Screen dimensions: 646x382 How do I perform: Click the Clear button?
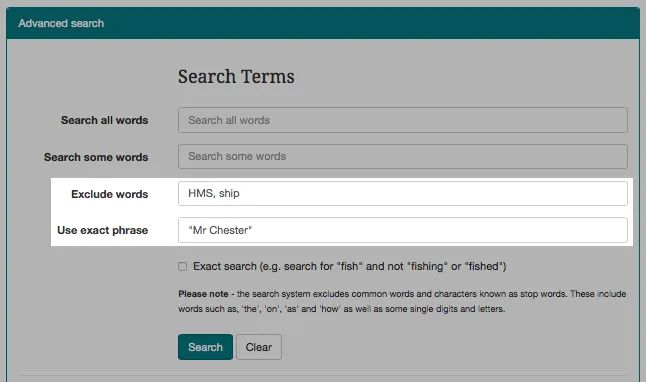259,347
